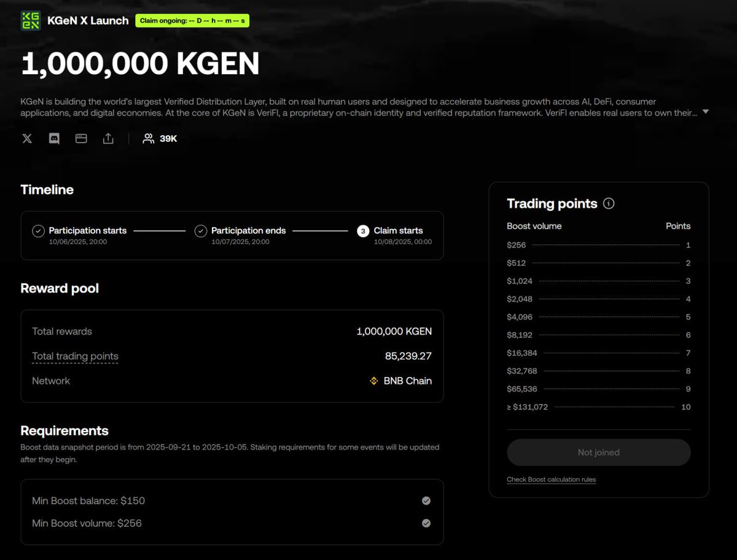Click the $8,192 boost volume row
The height and width of the screenshot is (560, 737).
point(599,335)
